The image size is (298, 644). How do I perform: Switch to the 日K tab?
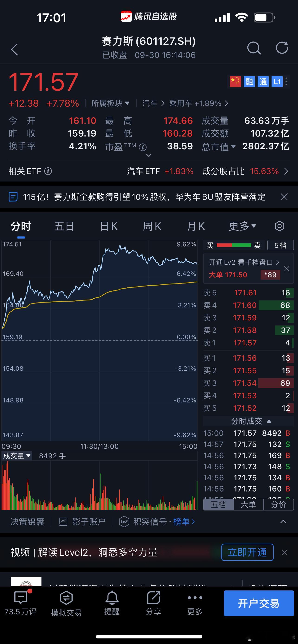pyautogui.click(x=109, y=226)
